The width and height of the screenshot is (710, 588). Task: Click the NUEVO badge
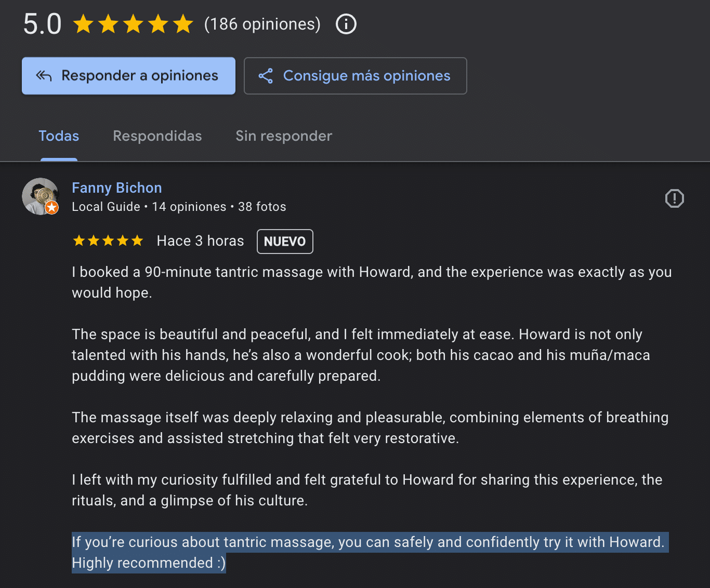click(x=285, y=242)
